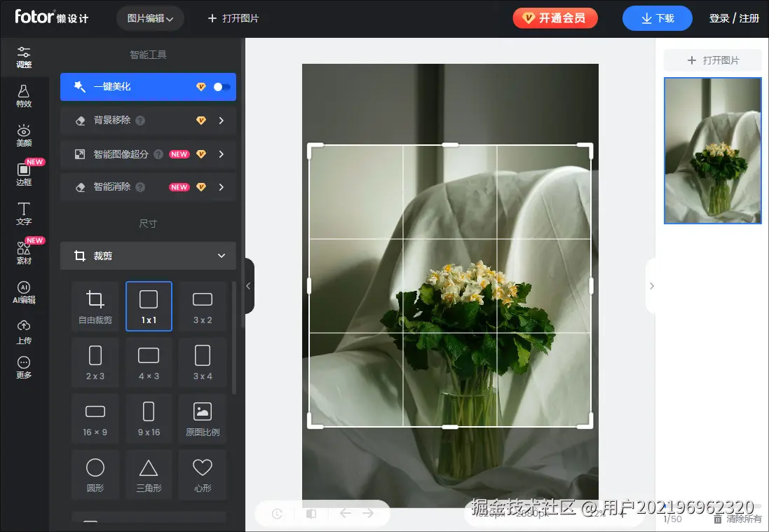Viewport: 769px width, 532px height.
Task: Select the 1x1 crop ratio
Action: [x=149, y=306]
